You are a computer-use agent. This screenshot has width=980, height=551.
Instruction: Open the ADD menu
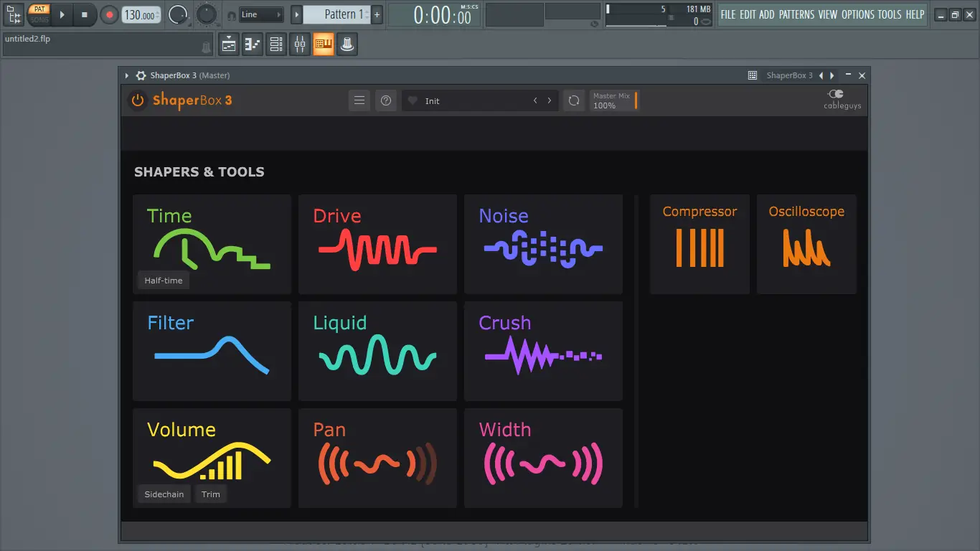tap(767, 14)
